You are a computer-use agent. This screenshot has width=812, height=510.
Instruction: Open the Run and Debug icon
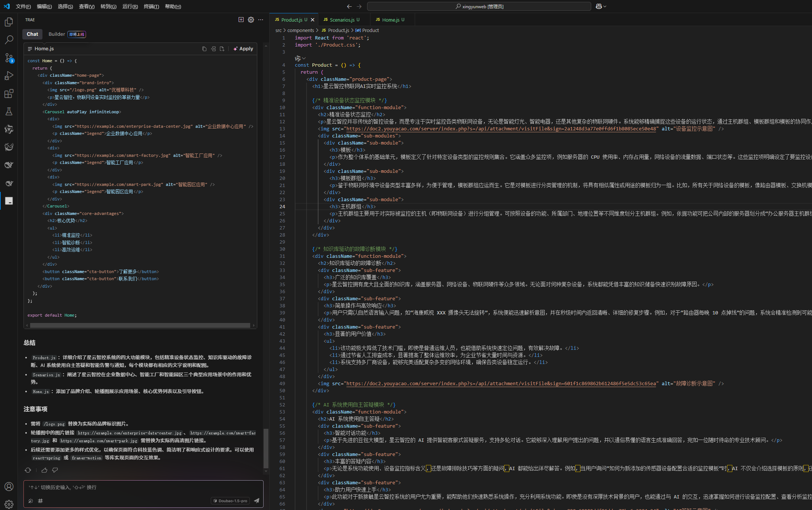coord(9,76)
